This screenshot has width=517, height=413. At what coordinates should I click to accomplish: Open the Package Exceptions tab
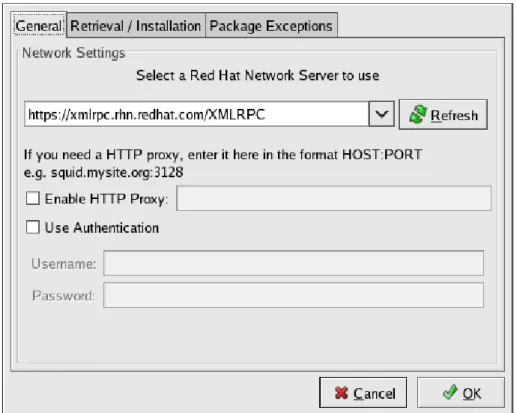coord(271,26)
